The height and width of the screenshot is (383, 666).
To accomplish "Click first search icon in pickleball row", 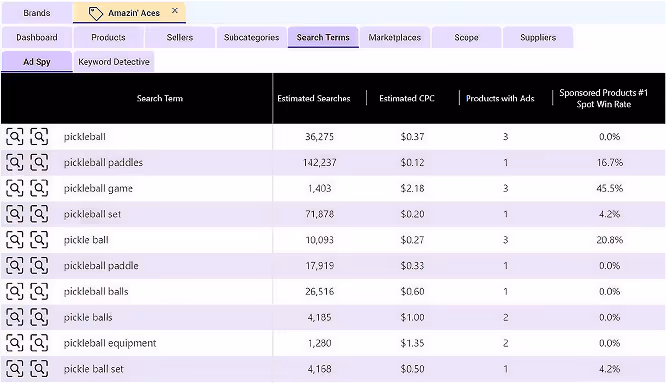I will [x=14, y=137].
